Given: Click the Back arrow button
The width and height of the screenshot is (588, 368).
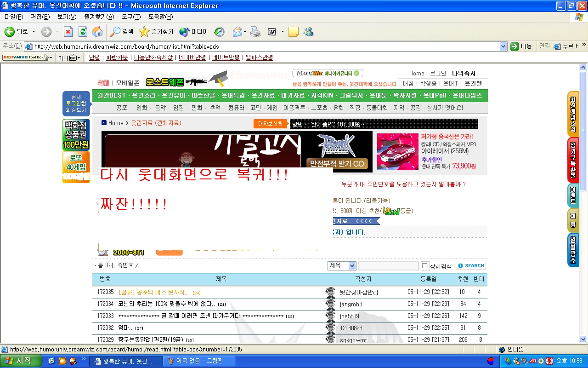Looking at the screenshot, I should tap(10, 32).
